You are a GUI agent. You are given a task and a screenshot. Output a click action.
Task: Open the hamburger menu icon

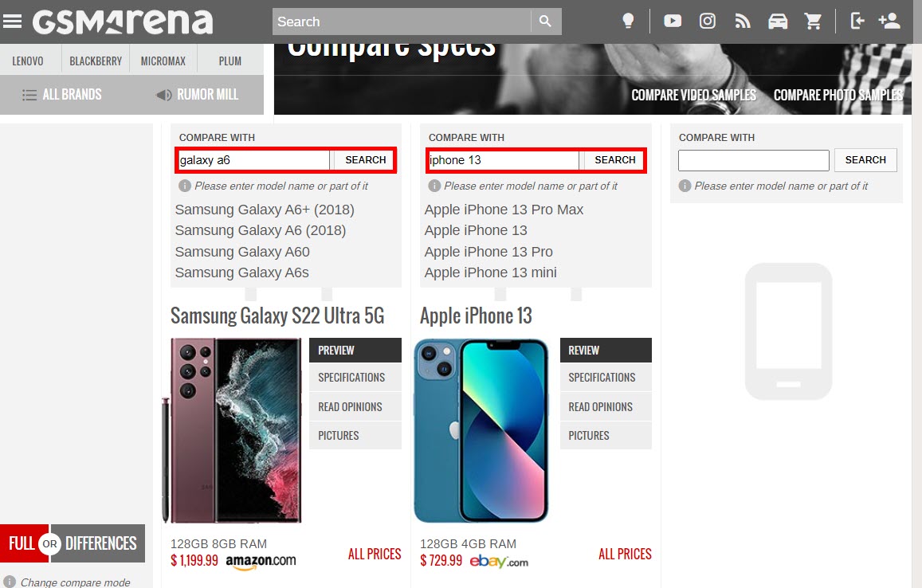[x=12, y=22]
